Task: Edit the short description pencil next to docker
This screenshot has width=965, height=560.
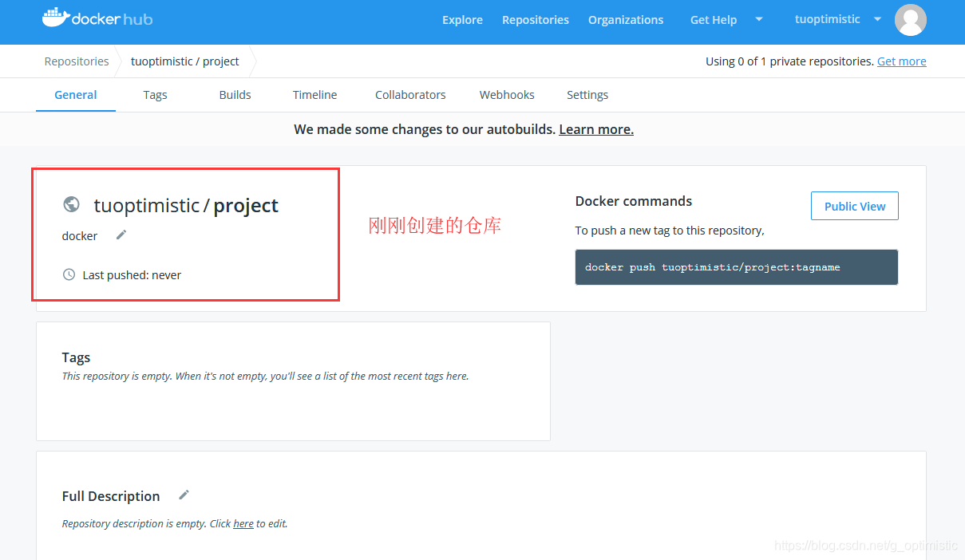Action: click(x=121, y=235)
